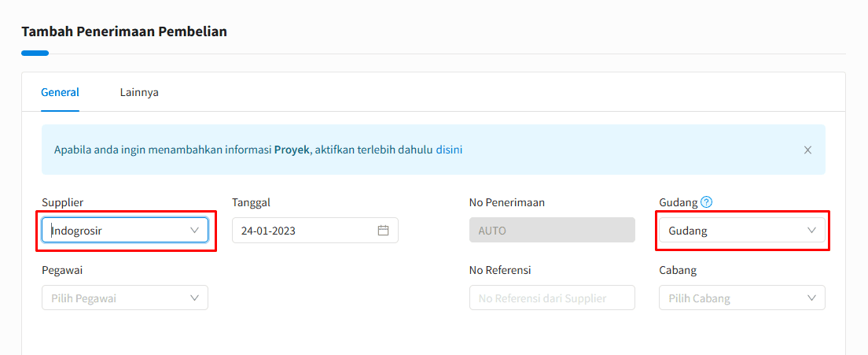
Task: Click the No Referensi field label
Action: click(500, 270)
